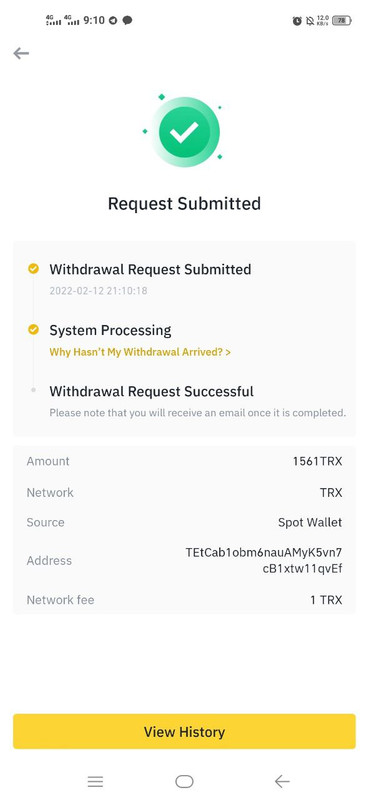Tap the View History button

point(184,732)
